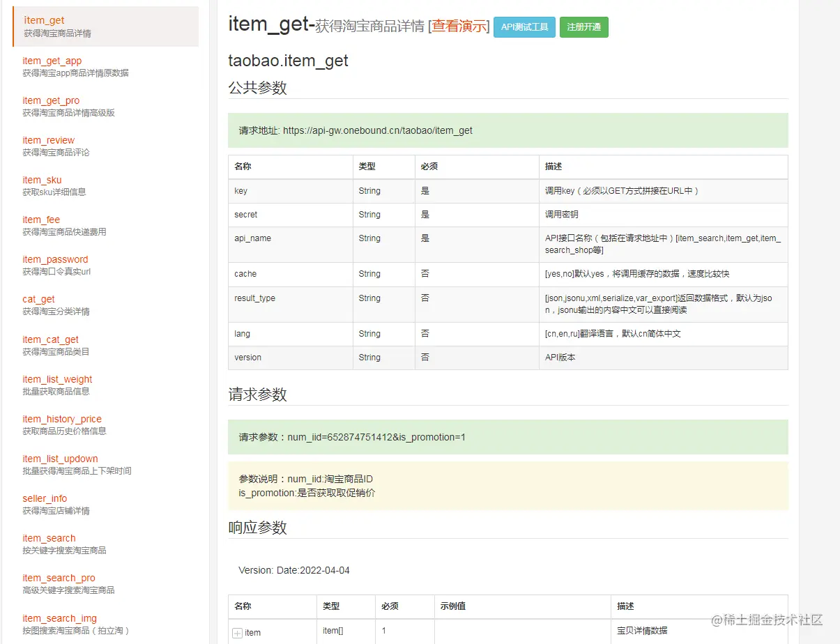This screenshot has width=840, height=644.
Task: Select the 'key' parameter name cell
Action: (291, 191)
